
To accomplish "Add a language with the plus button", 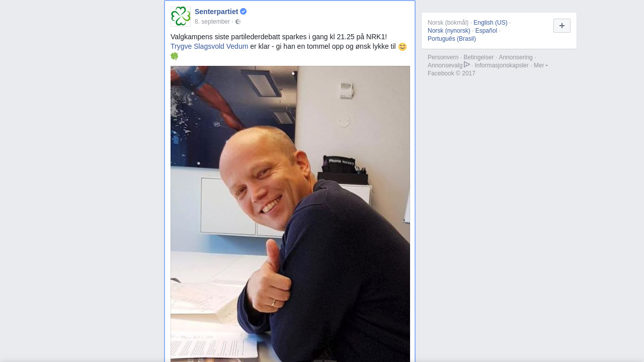I will point(562,26).
